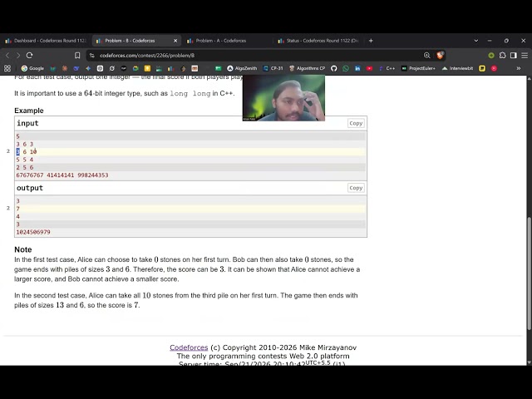Viewport: 532px width, 399px height.
Task: Open site settings icon in address bar
Action: (x=92, y=56)
